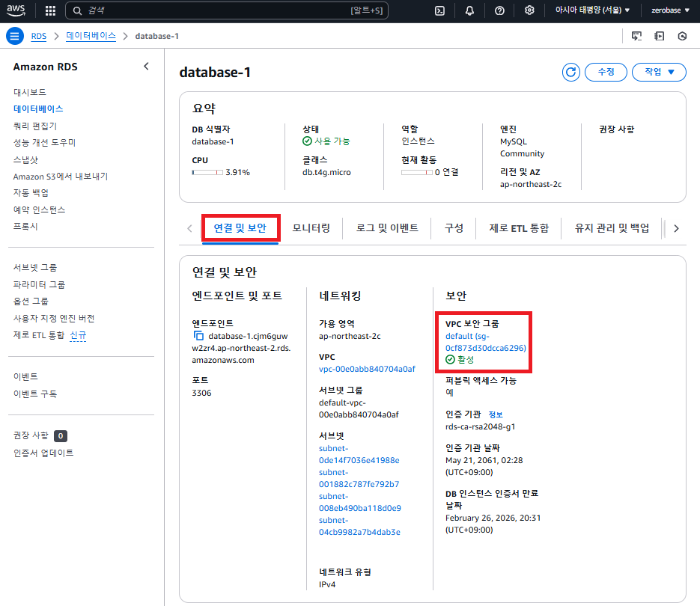Click the search magnifier icon
The height and width of the screenshot is (606, 700).
coord(77,10)
